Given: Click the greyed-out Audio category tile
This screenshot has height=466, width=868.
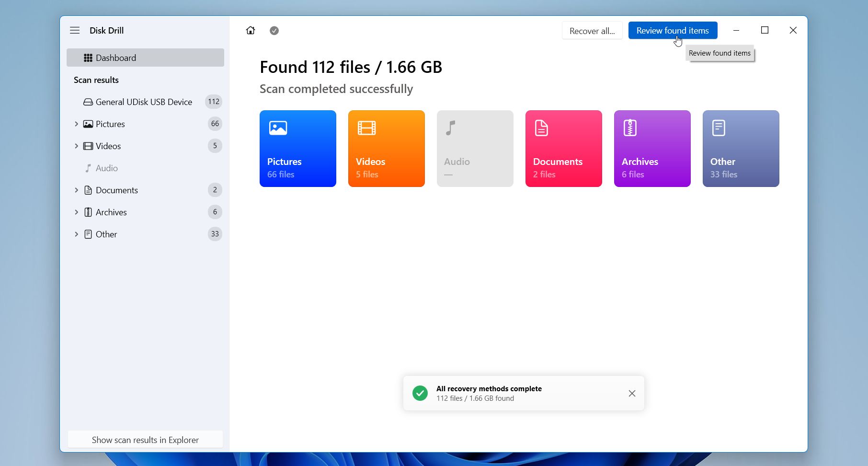Looking at the screenshot, I should 475,149.
